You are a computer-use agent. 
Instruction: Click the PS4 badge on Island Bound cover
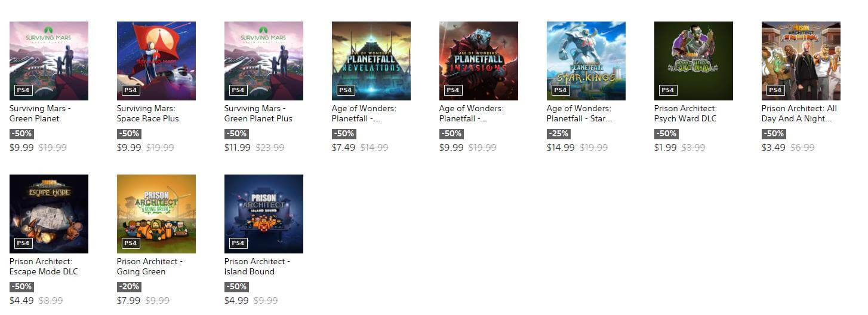click(x=238, y=243)
